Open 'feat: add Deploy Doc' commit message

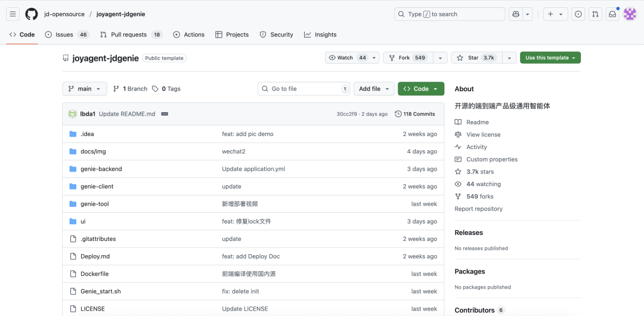251,256
